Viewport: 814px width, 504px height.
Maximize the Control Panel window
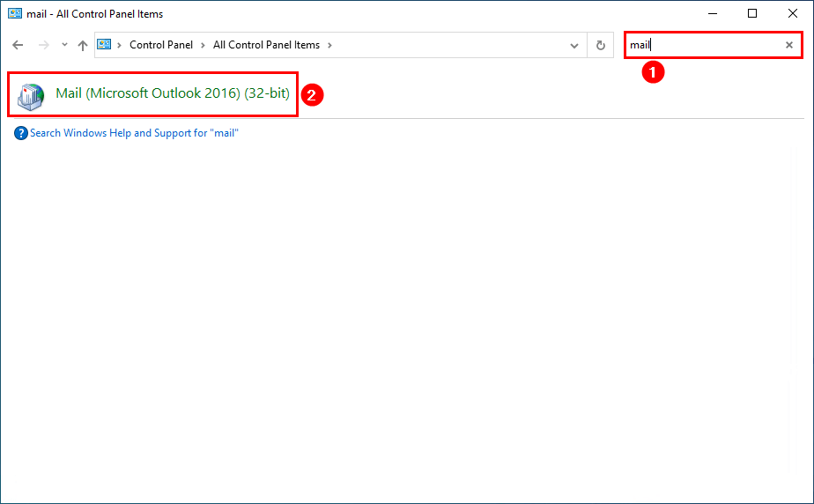coord(752,13)
